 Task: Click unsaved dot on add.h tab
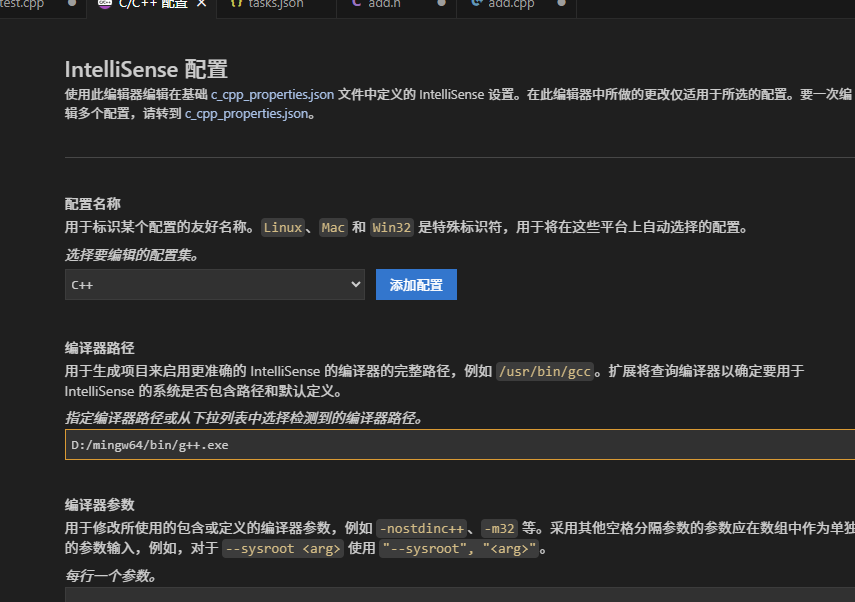click(441, 3)
